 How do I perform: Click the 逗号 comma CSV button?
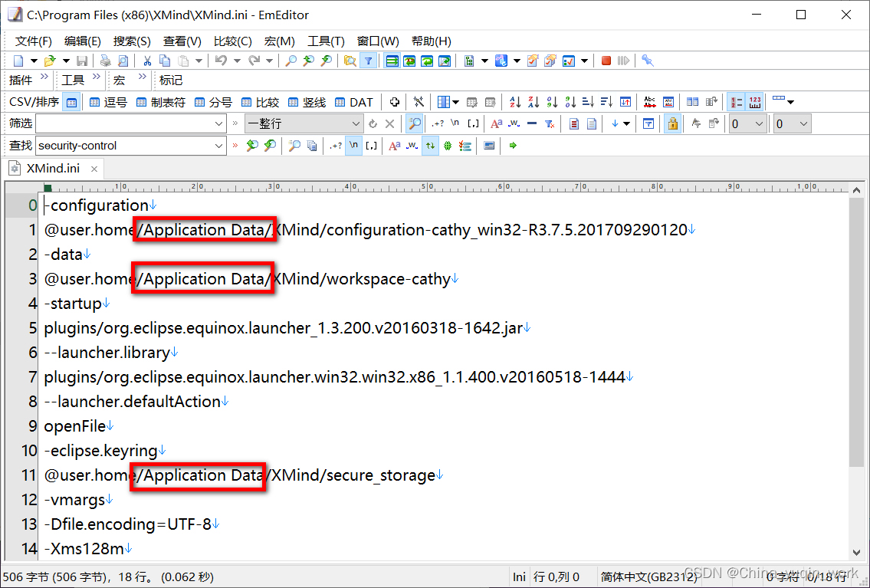pyautogui.click(x=108, y=102)
